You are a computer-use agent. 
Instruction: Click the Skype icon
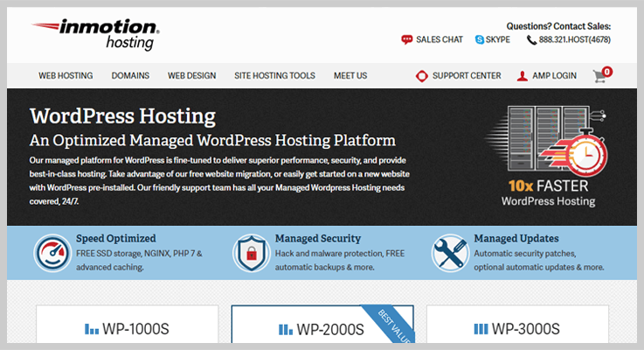pos(480,40)
